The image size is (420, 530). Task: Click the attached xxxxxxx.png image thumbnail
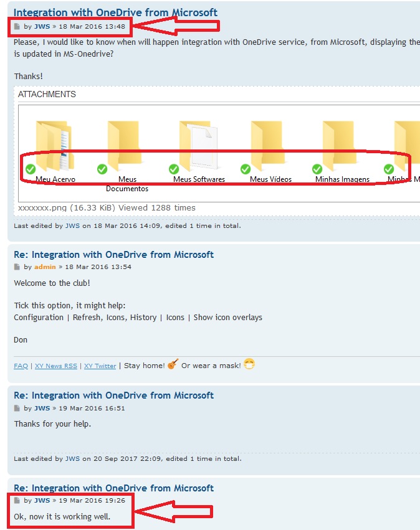[x=218, y=153]
